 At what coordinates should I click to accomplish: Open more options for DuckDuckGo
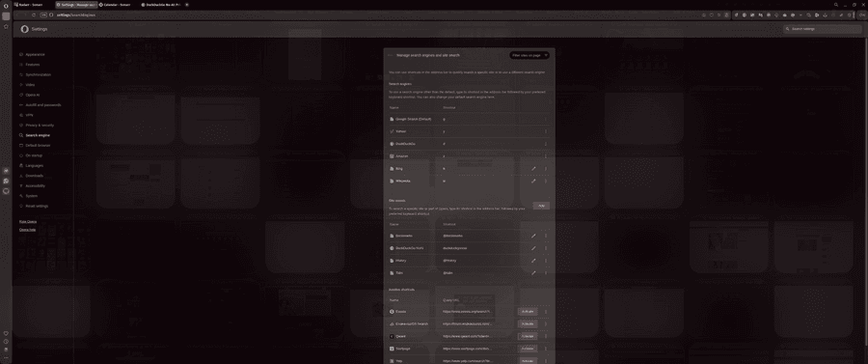(546, 144)
